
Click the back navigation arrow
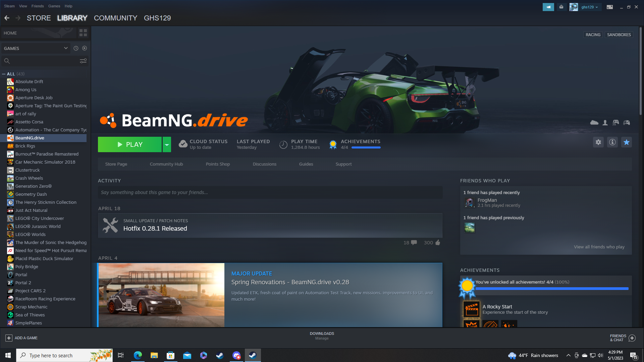pyautogui.click(x=7, y=18)
